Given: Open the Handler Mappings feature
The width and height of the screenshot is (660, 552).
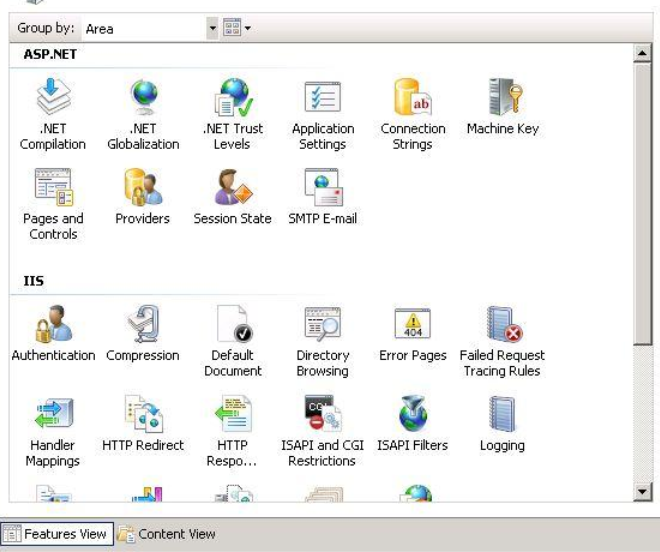Looking at the screenshot, I should (x=52, y=415).
